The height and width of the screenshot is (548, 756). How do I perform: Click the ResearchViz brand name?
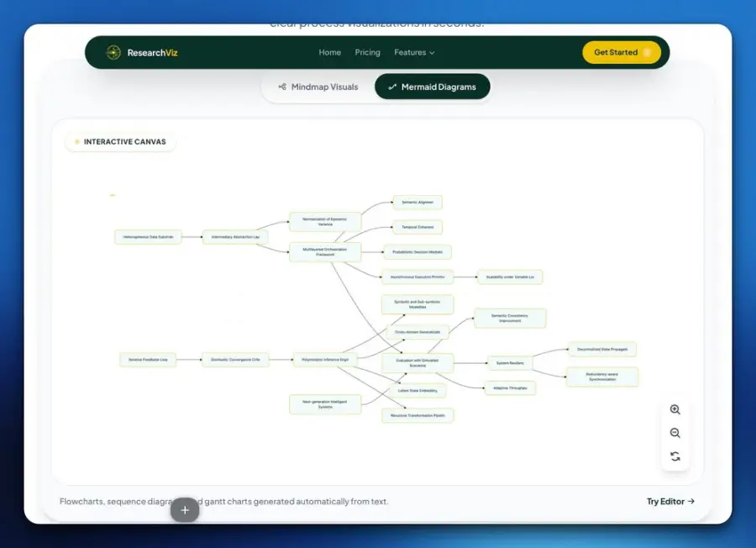[152, 53]
